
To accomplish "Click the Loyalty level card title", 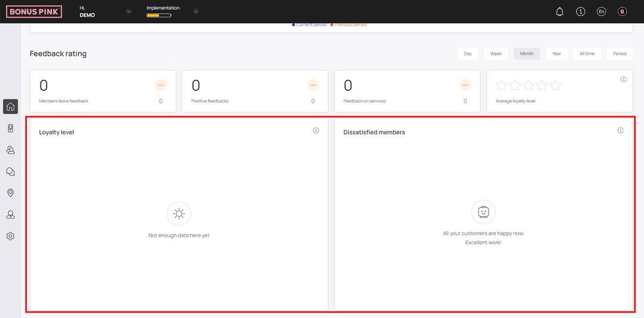I will coord(57,132).
